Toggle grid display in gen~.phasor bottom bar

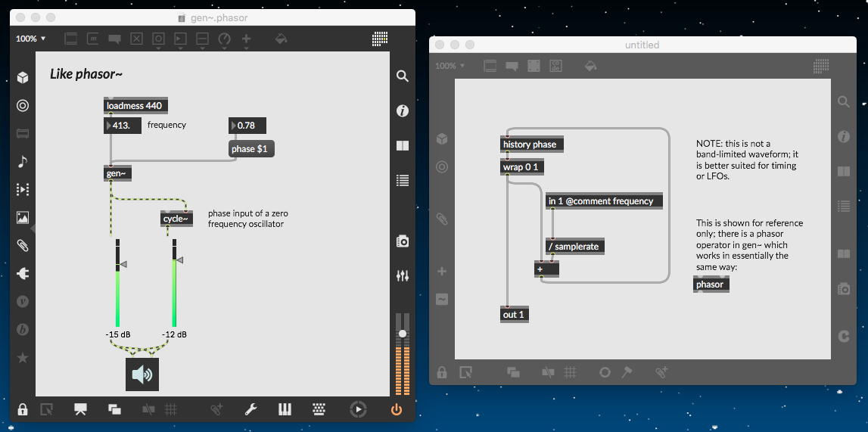tap(171, 409)
